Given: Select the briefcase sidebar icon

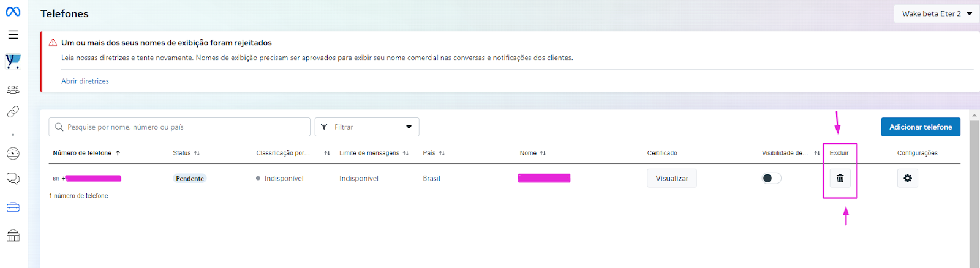Looking at the screenshot, I should (13, 207).
